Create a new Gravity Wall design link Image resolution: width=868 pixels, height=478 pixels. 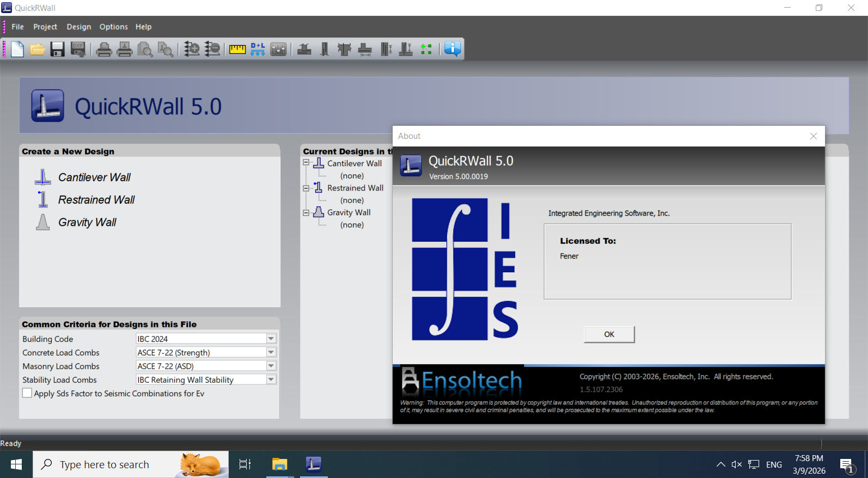click(x=87, y=222)
